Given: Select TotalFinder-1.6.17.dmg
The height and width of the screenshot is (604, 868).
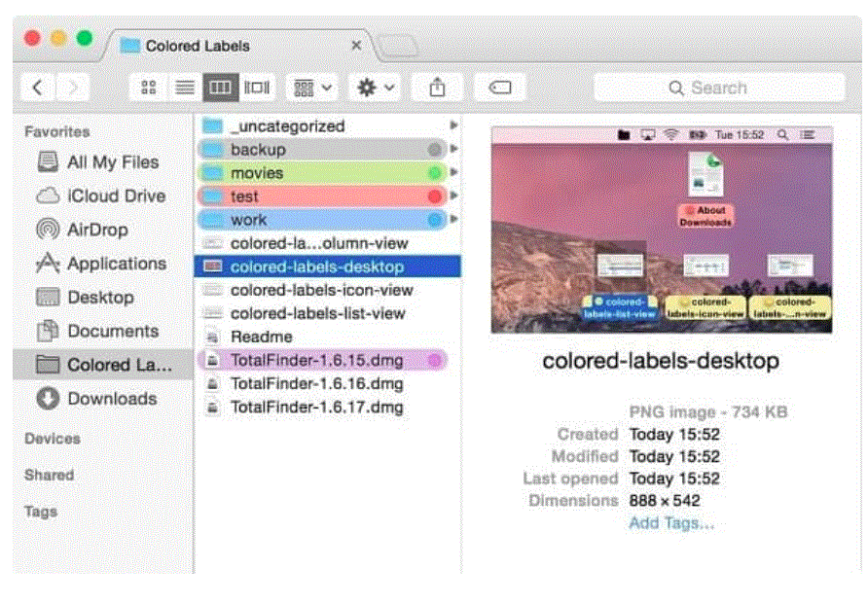Looking at the screenshot, I should 328,408.
